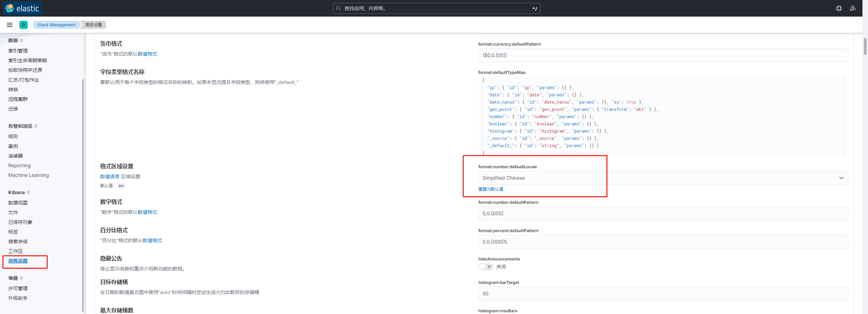This screenshot has height=314, width=868.
Task: Edit format:defaultTypeMap JSON editor
Action: click(x=663, y=116)
